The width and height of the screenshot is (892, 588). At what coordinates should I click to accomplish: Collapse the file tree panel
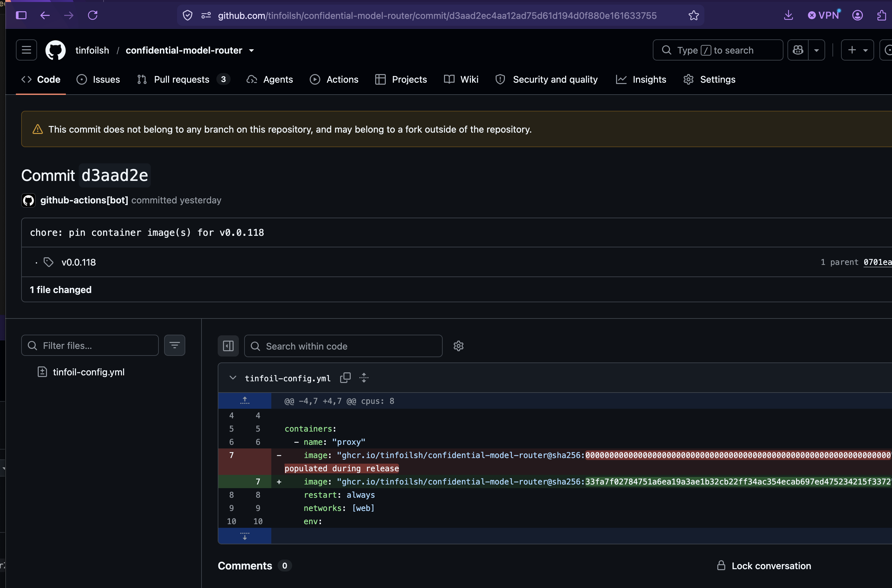228,346
